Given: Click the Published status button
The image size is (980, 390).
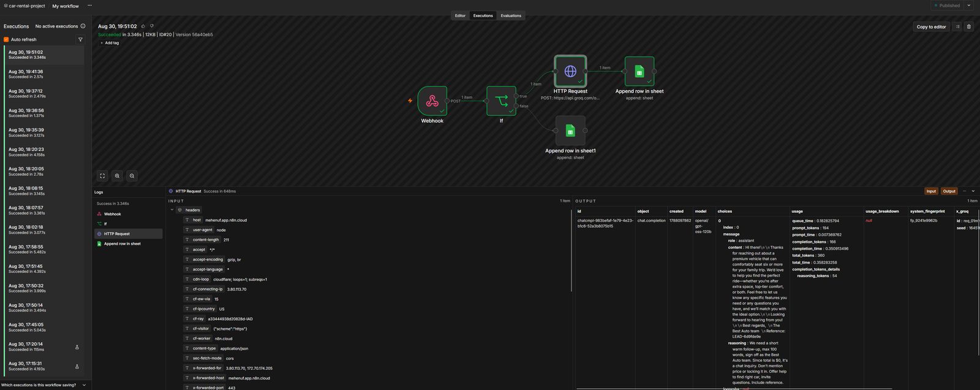Looking at the screenshot, I should [948, 6].
